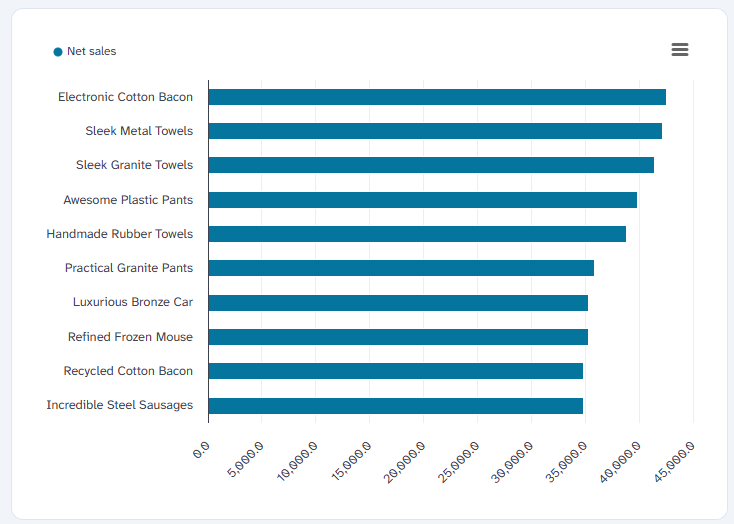This screenshot has height=524, width=734.
Task: Click the Awesome Plastic Pants axis label
Action: point(128,200)
